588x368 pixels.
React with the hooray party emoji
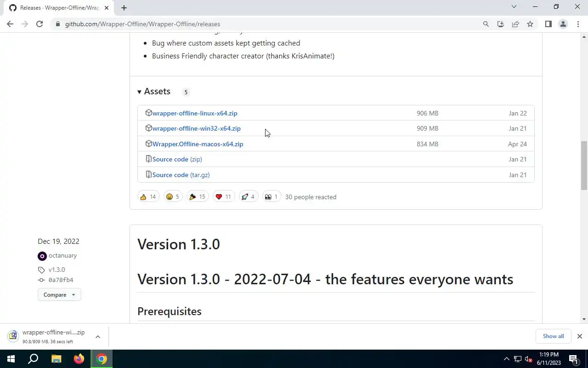[198, 197]
